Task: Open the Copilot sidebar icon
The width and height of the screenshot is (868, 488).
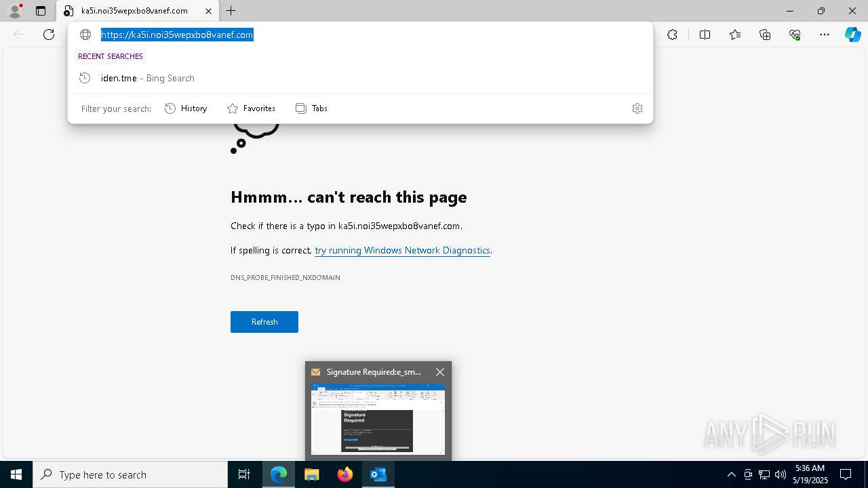Action: [x=852, y=35]
